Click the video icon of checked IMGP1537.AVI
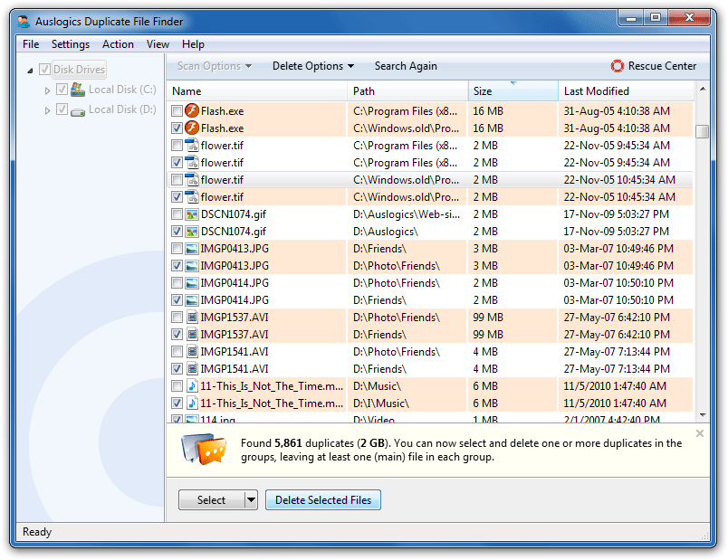Viewport: 728px width, 560px height. (192, 335)
